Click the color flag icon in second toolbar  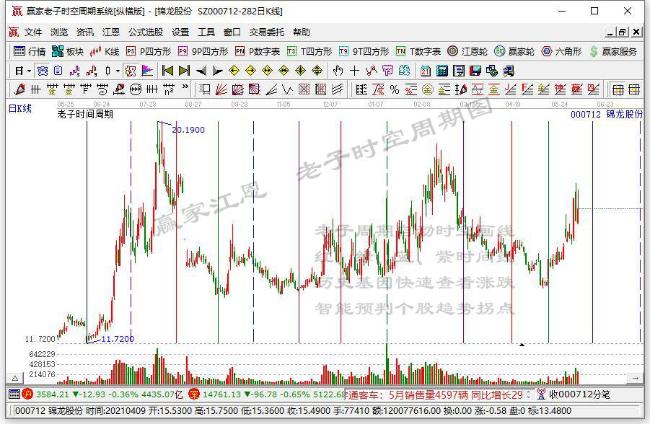pyautogui.click(x=148, y=71)
